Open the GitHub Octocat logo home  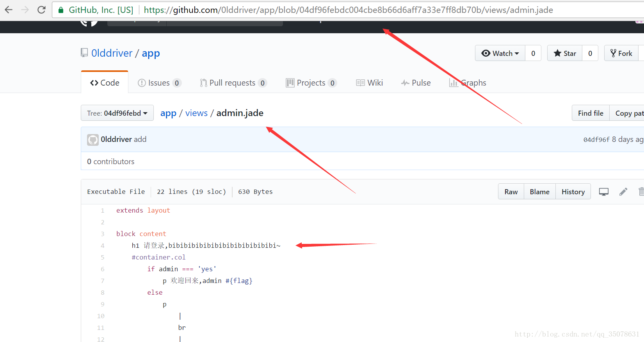point(89,23)
